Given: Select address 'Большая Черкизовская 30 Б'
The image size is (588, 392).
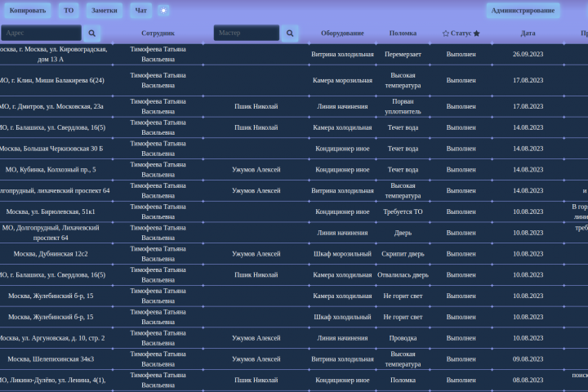Looking at the screenshot, I should 51,149.
